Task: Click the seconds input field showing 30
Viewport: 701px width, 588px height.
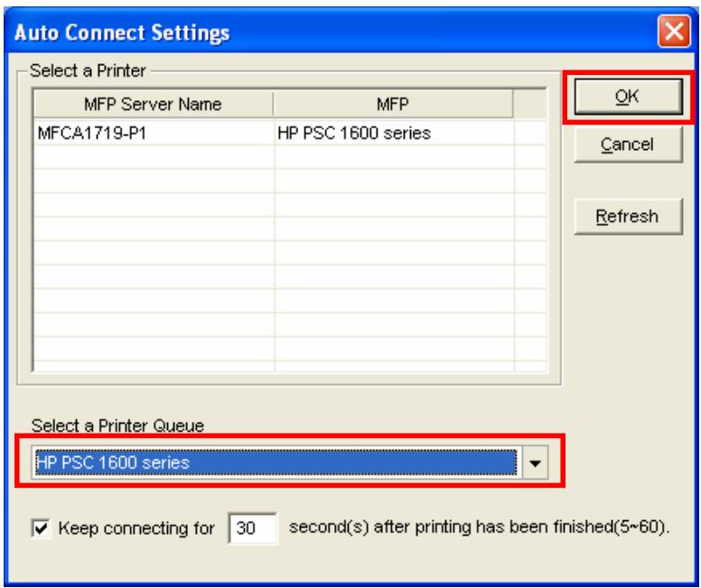Action: [x=253, y=528]
